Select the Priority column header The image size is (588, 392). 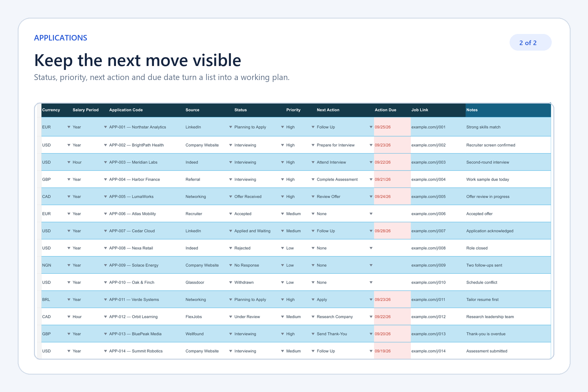pyautogui.click(x=301, y=110)
